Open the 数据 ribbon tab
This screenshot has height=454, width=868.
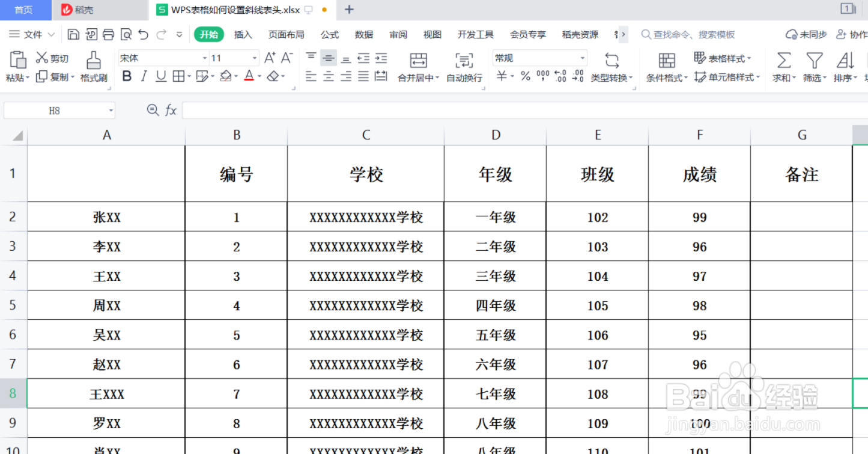click(x=363, y=34)
